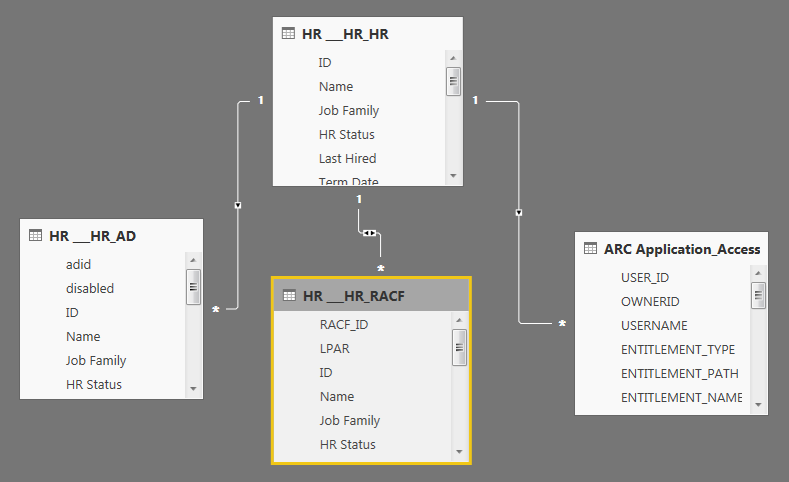Click scrollbar thumb in HR__HR_HR table

pyautogui.click(x=453, y=81)
